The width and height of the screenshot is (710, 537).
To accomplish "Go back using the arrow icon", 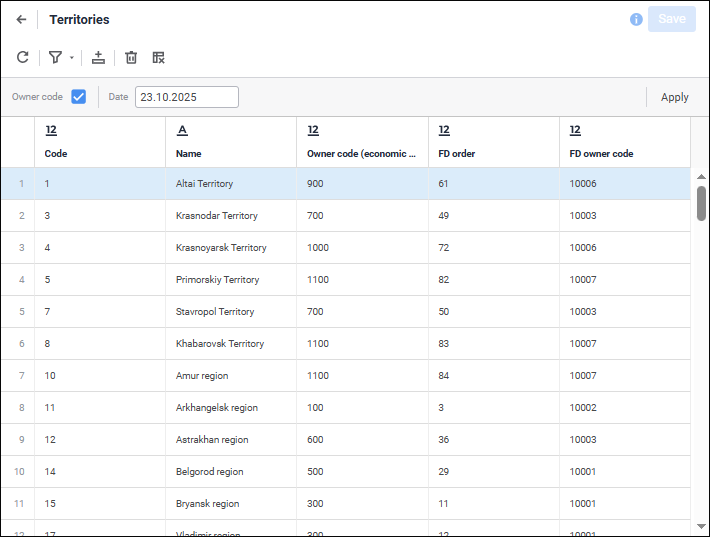I will tap(21, 19).
